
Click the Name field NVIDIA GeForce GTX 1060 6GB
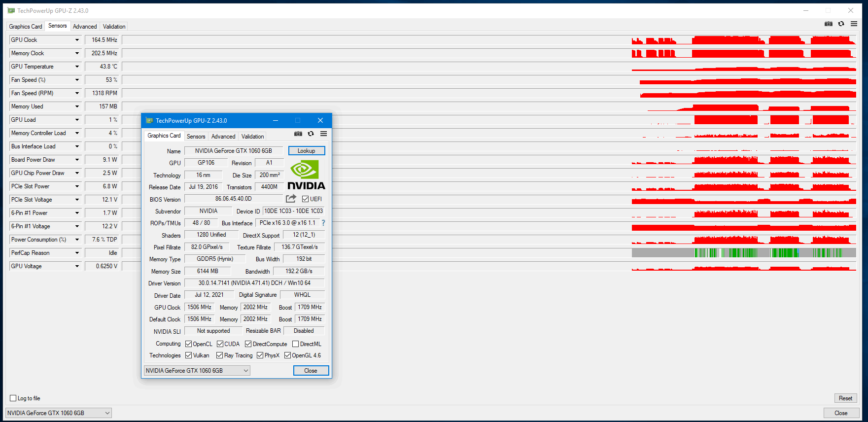pyautogui.click(x=233, y=151)
